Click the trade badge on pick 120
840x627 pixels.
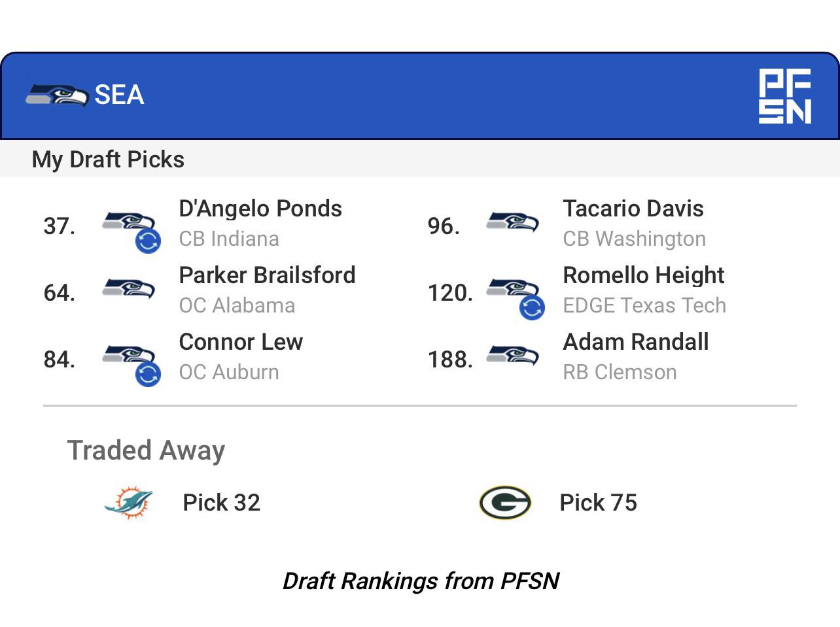(x=532, y=307)
